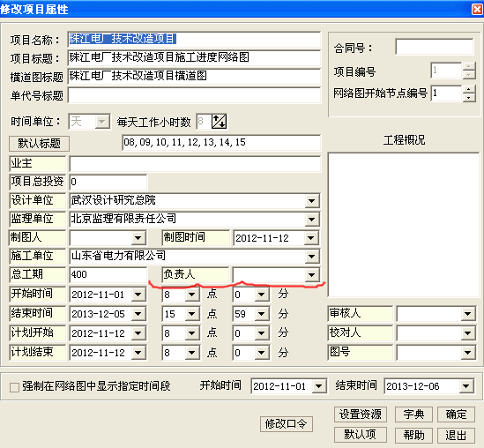Image resolution: width=484 pixels, height=448 pixels.
Task: Expand the 设计单位 dropdown
Action: [x=311, y=201]
